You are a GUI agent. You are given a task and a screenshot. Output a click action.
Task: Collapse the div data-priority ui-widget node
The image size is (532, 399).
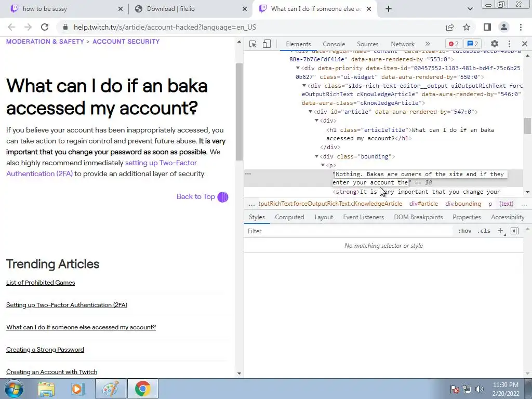coord(298,68)
